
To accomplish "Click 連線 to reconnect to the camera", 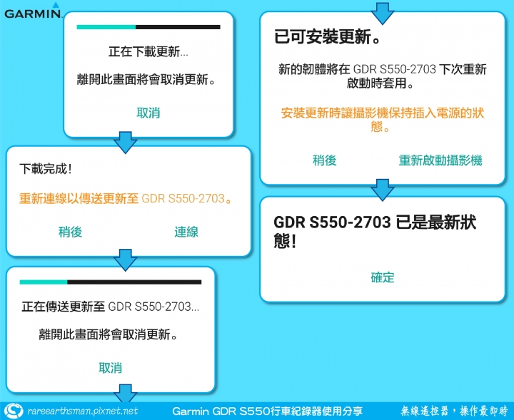I will click(x=186, y=232).
